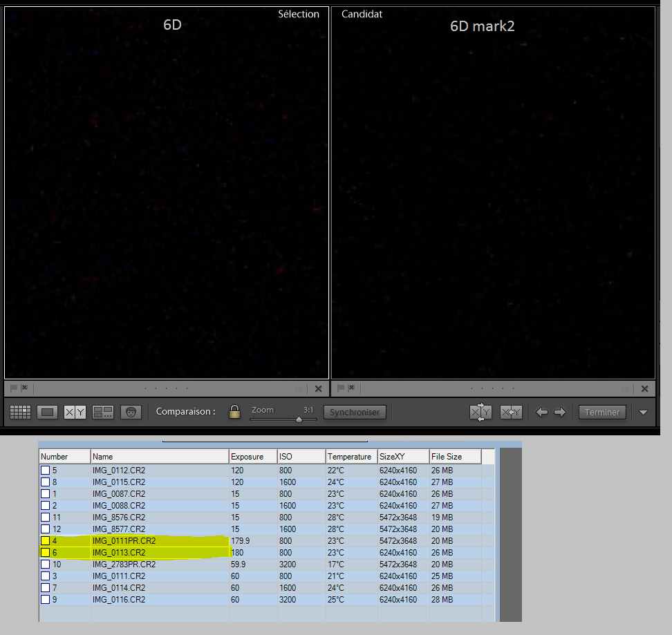Sort by the Name column header
The width and height of the screenshot is (672, 635).
[x=160, y=457]
